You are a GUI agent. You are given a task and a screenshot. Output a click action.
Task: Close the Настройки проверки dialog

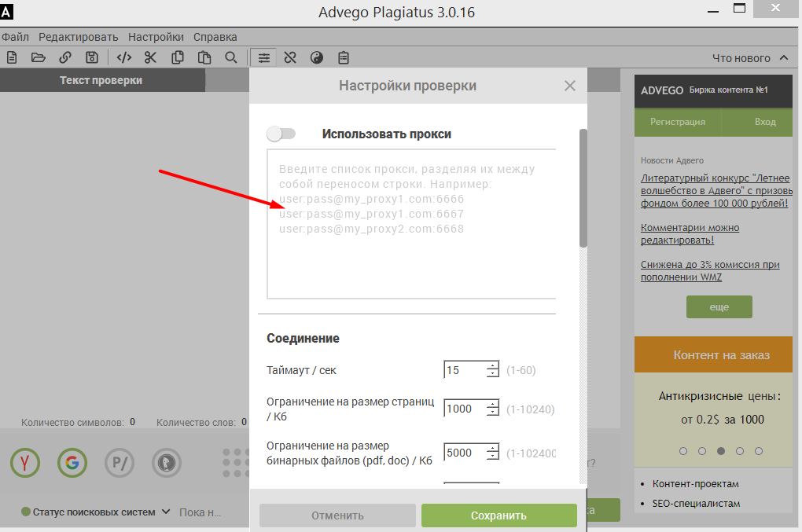click(x=570, y=86)
